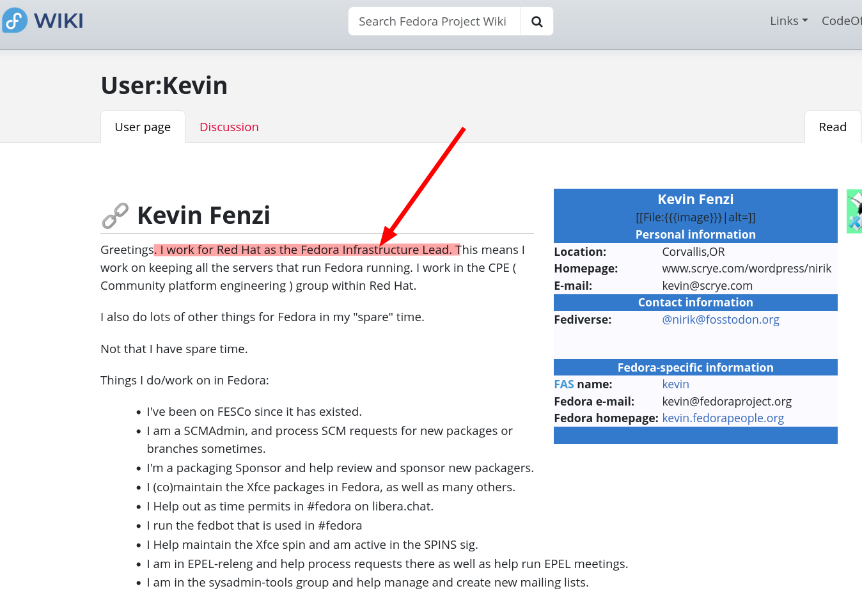Click the sysadmin-tools bullet item
This screenshot has height=616, width=862.
click(368, 583)
